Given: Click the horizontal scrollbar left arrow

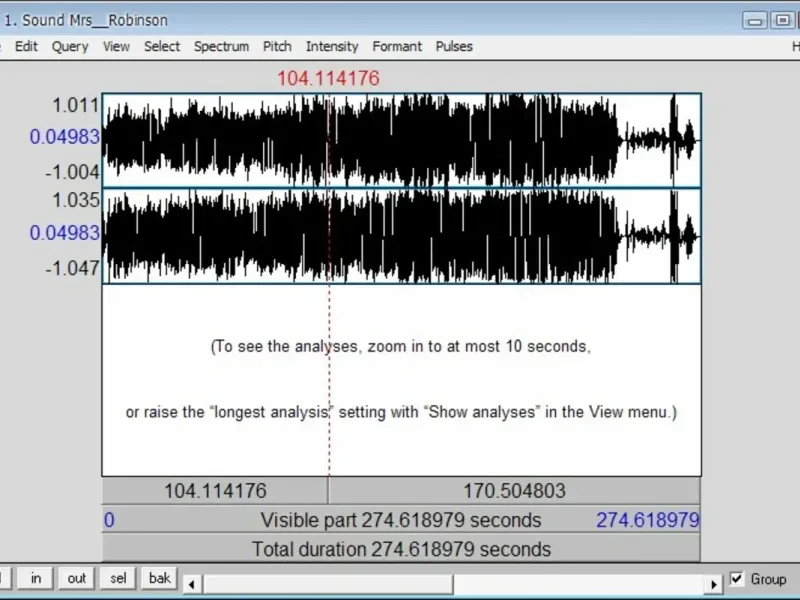Looking at the screenshot, I should tap(191, 584).
